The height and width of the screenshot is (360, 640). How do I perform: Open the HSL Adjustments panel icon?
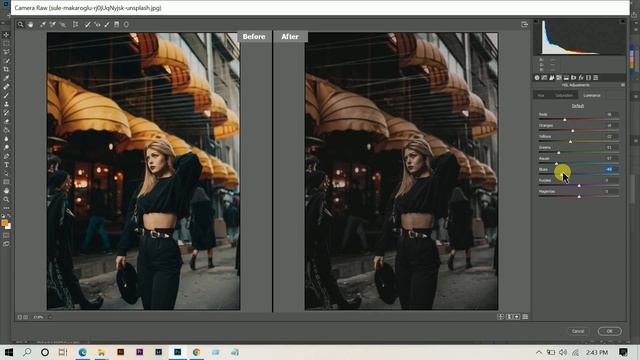559,78
